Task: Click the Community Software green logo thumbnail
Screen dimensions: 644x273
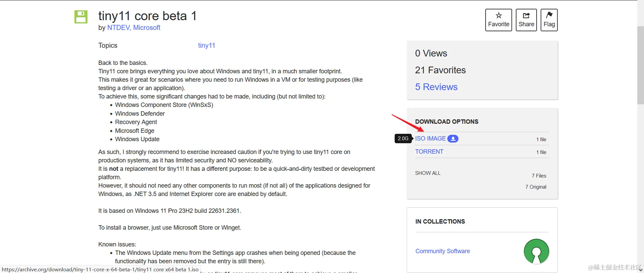Action: coord(536,251)
